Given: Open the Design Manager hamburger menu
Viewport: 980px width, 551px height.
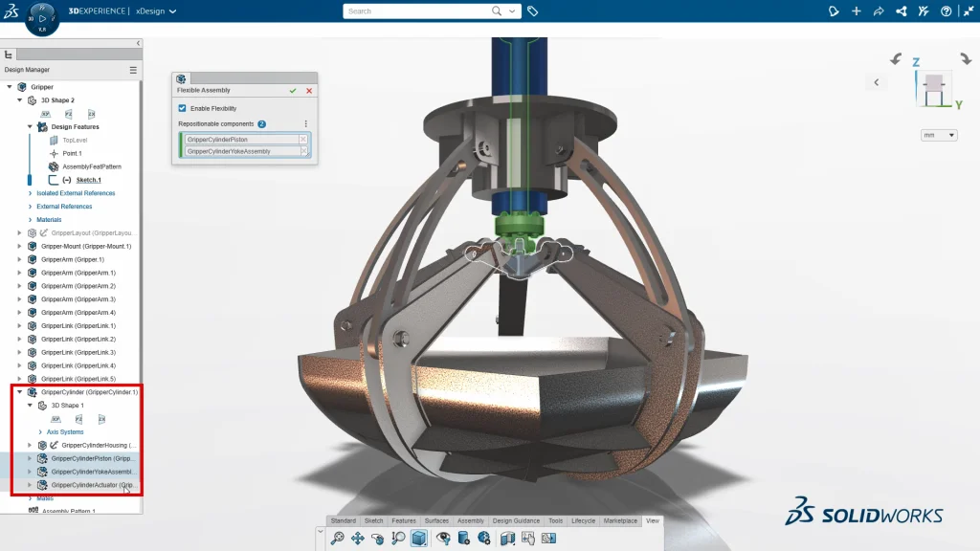Looking at the screenshot, I should tap(133, 70).
